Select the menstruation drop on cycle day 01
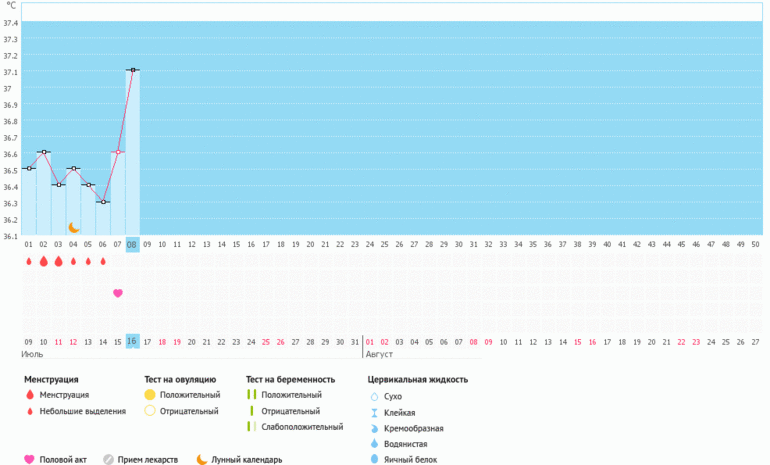This screenshot has height=465, width=770. pos(29,262)
